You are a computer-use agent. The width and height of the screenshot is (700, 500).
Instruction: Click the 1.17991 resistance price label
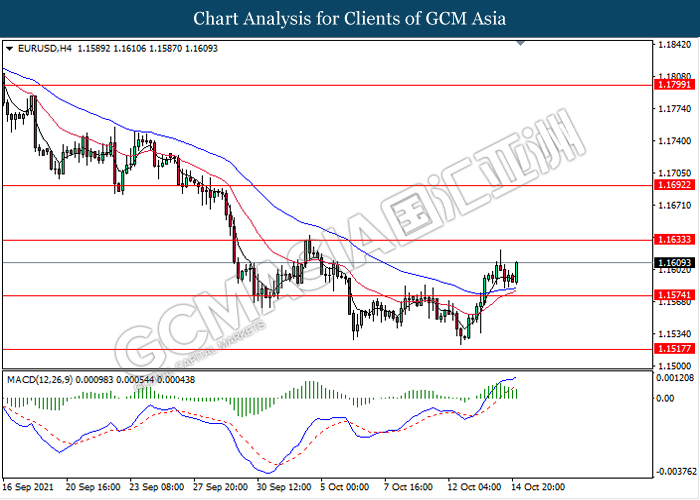(675, 84)
